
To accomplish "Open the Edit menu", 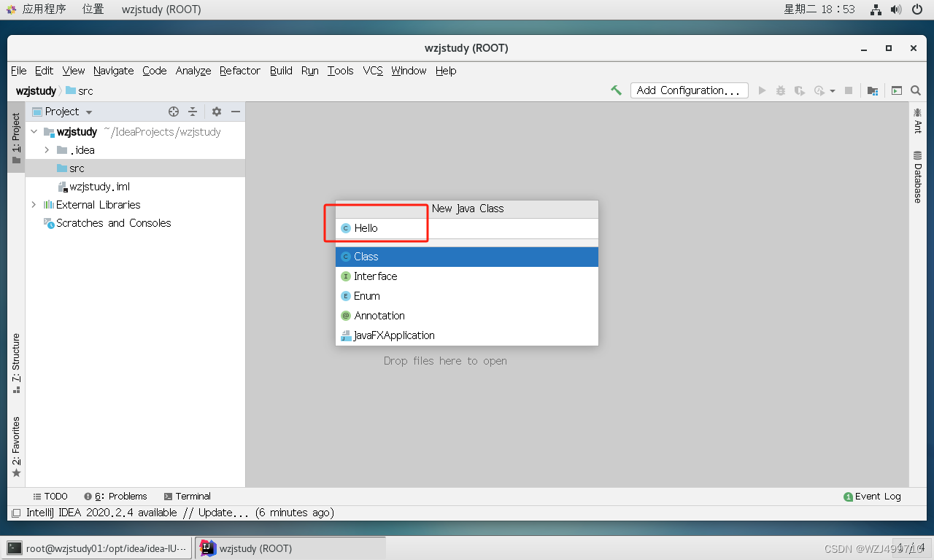I will [x=45, y=71].
